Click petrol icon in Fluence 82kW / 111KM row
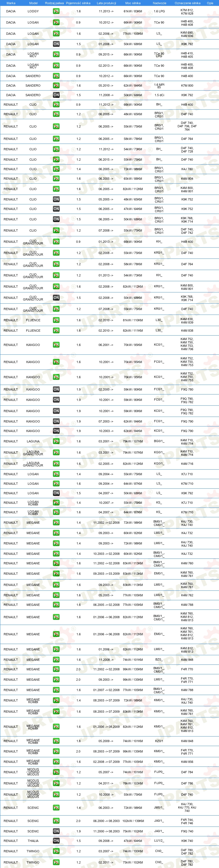 click(56, 331)
